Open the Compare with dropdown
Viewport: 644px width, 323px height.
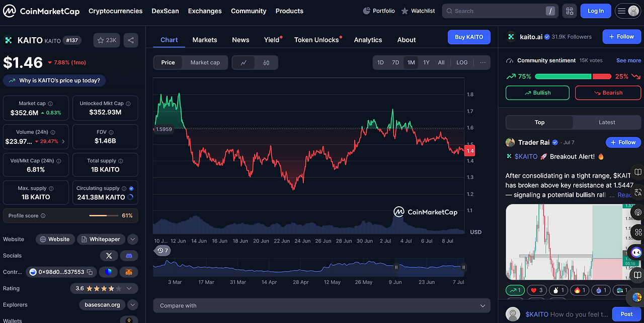pos(321,305)
